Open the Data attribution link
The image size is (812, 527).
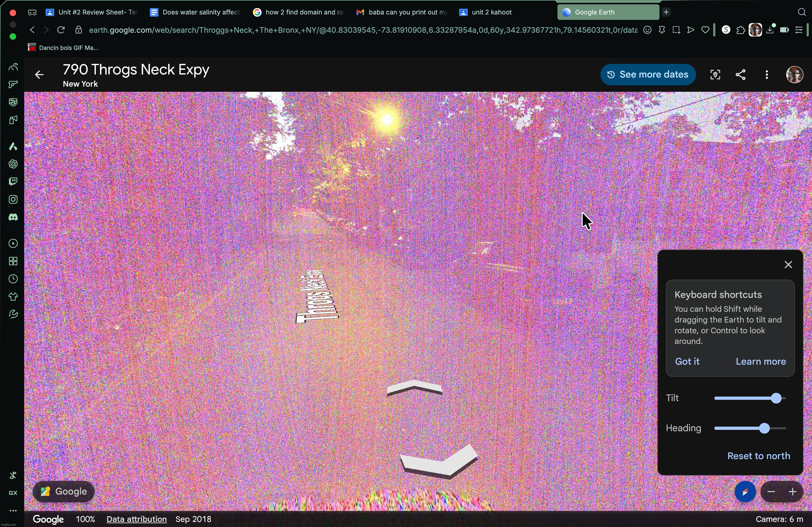(136, 519)
